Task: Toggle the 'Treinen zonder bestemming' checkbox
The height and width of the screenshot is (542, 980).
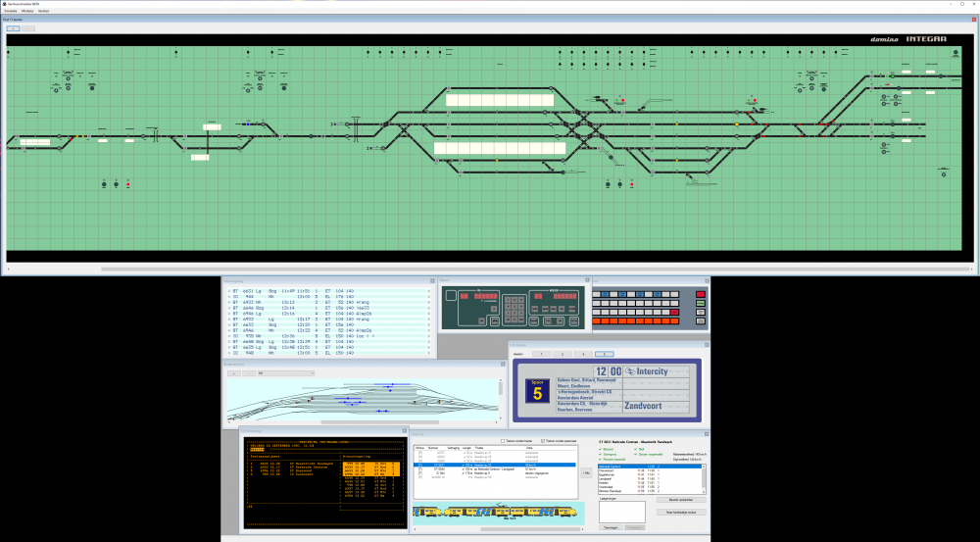Action: [504, 441]
